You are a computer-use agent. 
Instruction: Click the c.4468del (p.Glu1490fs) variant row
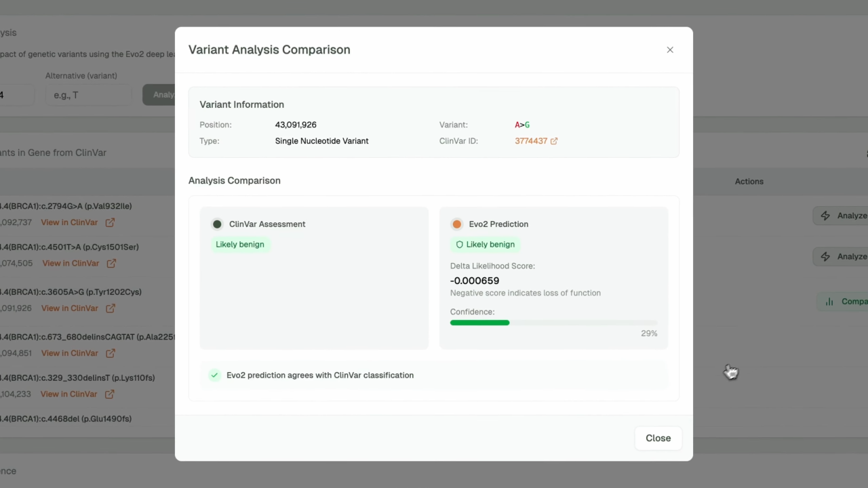[x=66, y=419]
